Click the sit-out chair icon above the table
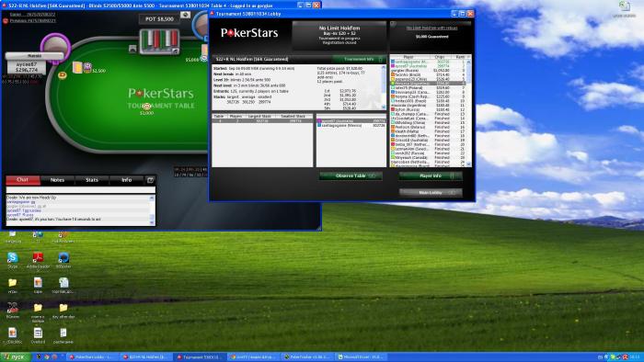 [132, 50]
